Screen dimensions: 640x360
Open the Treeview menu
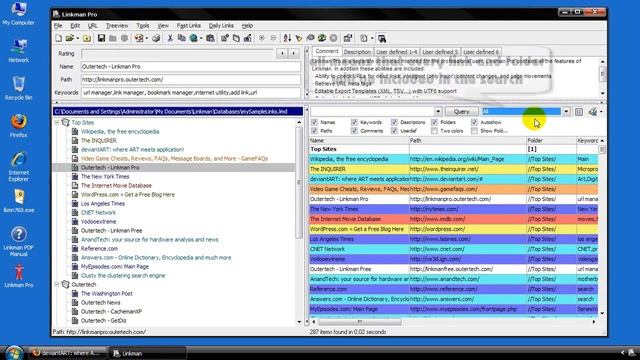tap(117, 26)
